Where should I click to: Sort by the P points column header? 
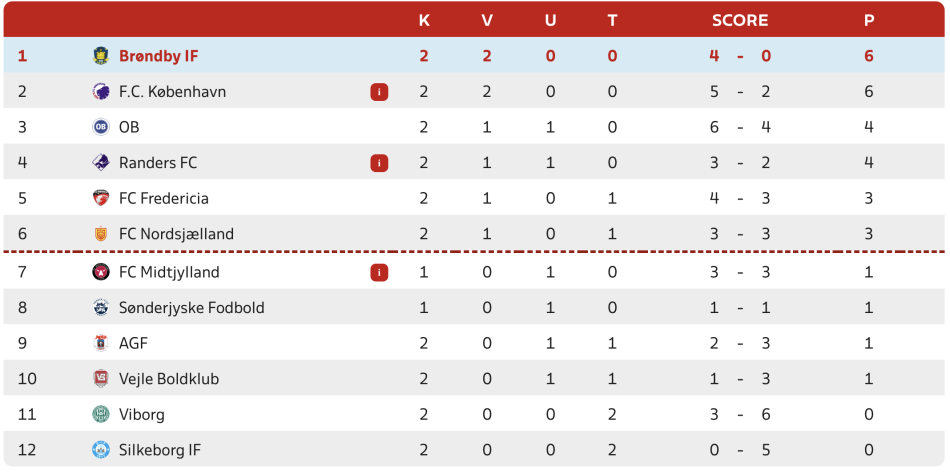(x=869, y=21)
